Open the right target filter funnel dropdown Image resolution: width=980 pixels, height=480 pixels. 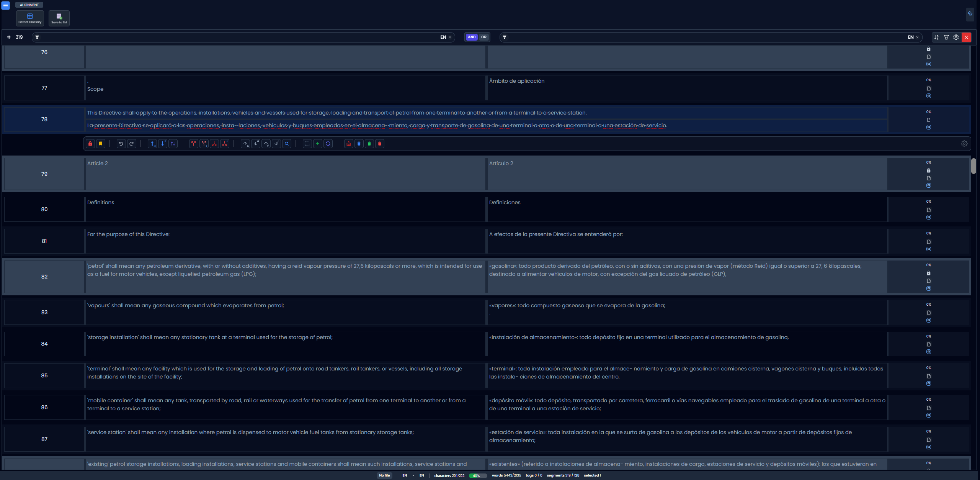point(505,37)
